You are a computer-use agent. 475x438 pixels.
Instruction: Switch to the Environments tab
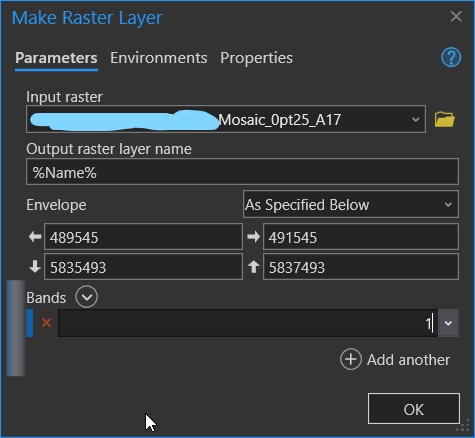[159, 58]
